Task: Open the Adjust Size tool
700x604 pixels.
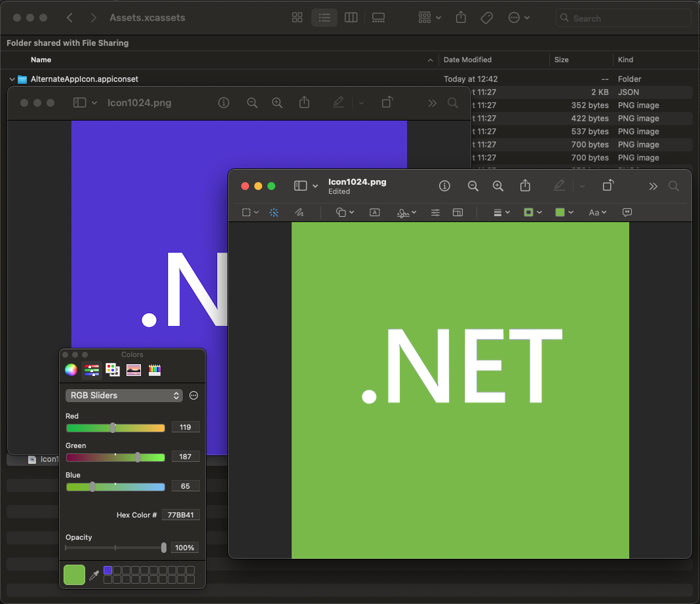Action: click(457, 212)
